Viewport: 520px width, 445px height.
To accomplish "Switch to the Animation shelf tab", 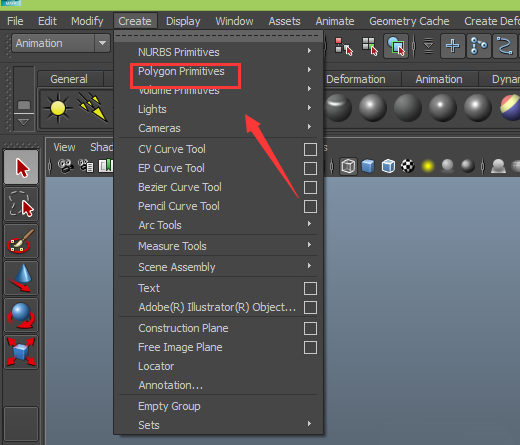I will coord(439,79).
